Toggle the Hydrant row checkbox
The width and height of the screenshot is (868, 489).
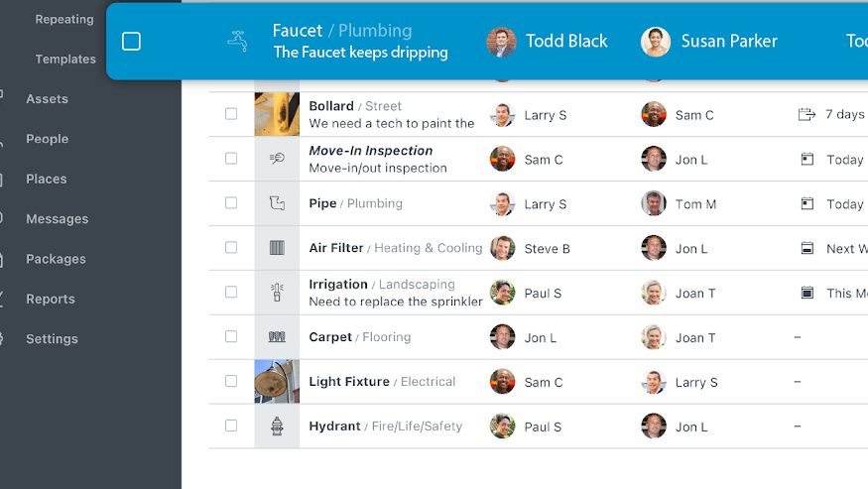231,426
